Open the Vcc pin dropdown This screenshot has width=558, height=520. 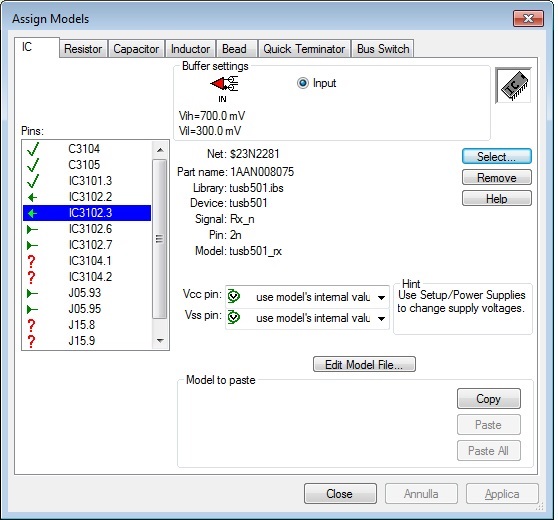381,297
